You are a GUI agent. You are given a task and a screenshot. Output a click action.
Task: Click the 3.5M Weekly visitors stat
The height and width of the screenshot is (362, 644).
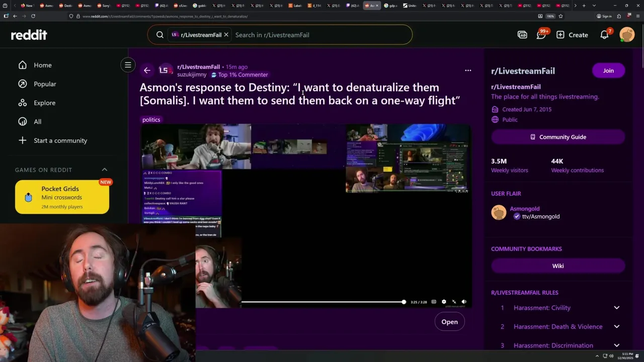tap(510, 165)
